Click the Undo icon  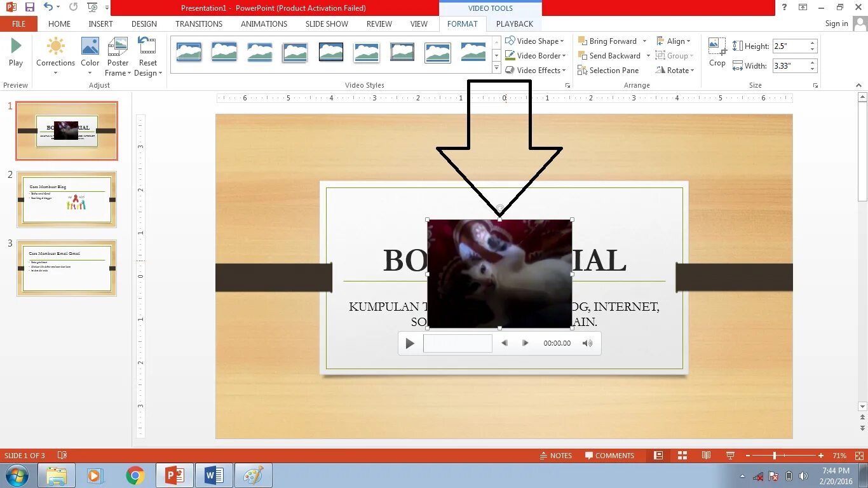(x=48, y=8)
